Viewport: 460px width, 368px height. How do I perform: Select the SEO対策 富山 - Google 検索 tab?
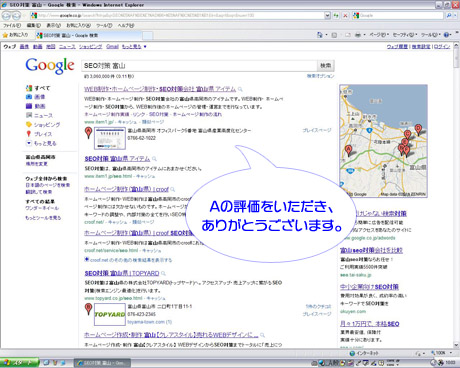(x=88, y=35)
